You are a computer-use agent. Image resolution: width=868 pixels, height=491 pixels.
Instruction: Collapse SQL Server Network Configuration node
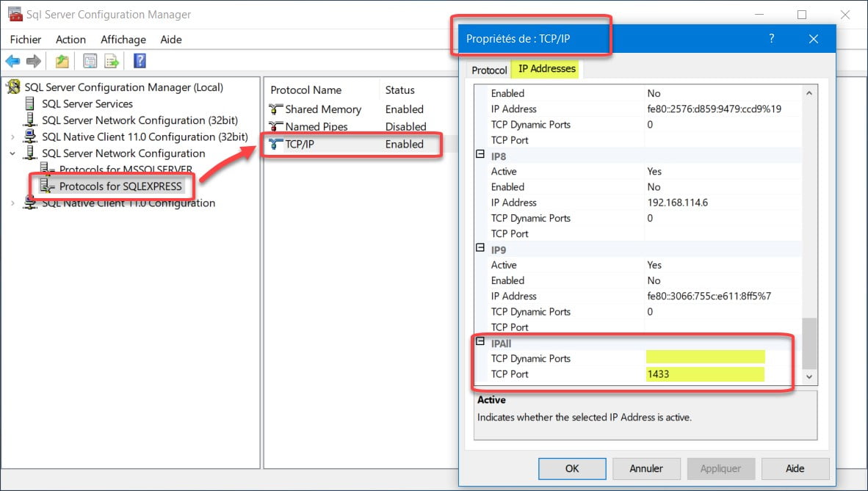[x=12, y=153]
